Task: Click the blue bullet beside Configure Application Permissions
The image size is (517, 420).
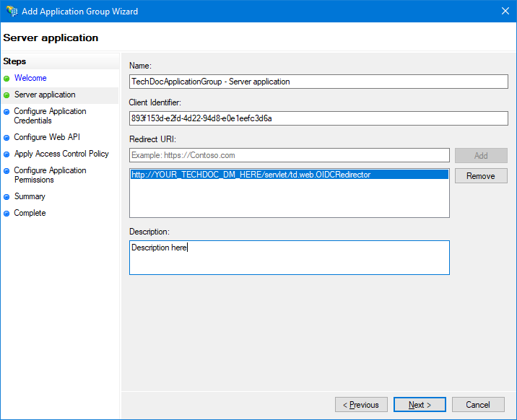Action: tap(6, 170)
